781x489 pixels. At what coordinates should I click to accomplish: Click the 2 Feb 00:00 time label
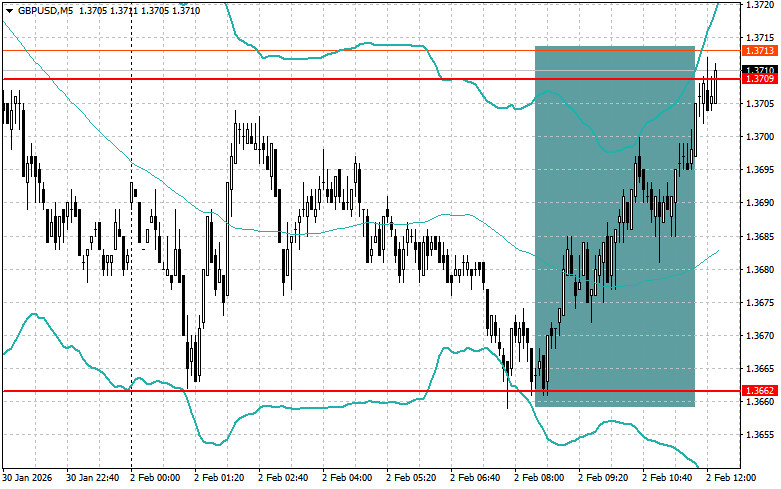tap(155, 479)
